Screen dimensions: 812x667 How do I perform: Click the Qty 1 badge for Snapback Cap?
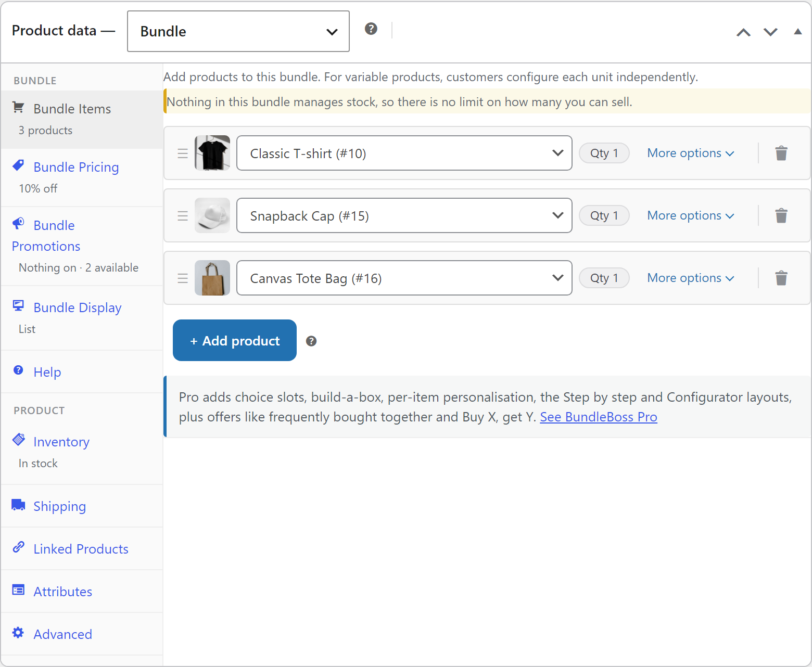tap(604, 215)
